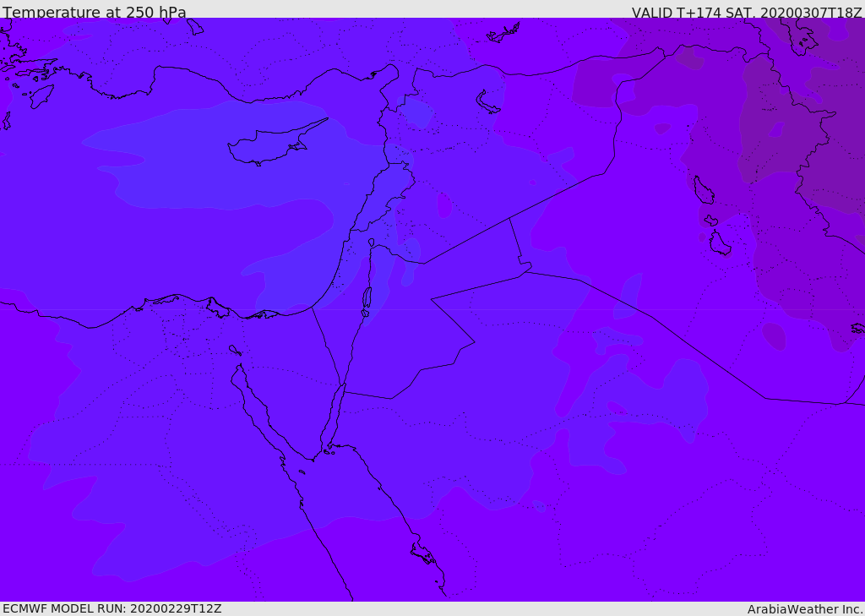Click the 'Temperature at 250 hPa' title
865x616 pixels.
[95, 12]
